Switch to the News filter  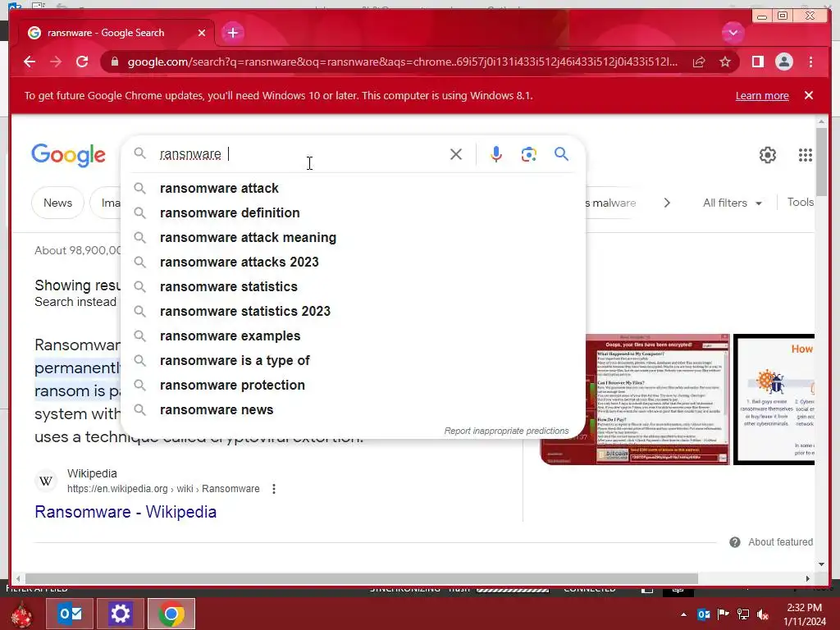point(57,203)
